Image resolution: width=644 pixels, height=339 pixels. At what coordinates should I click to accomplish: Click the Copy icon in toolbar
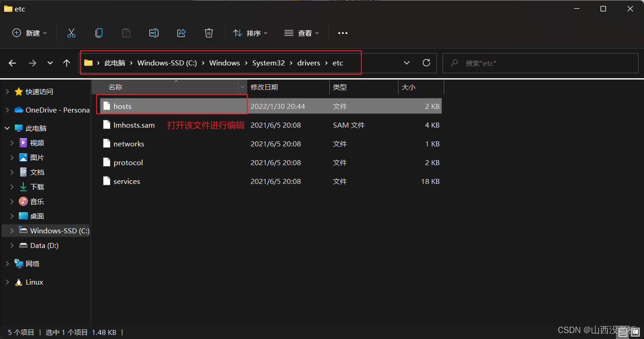99,33
